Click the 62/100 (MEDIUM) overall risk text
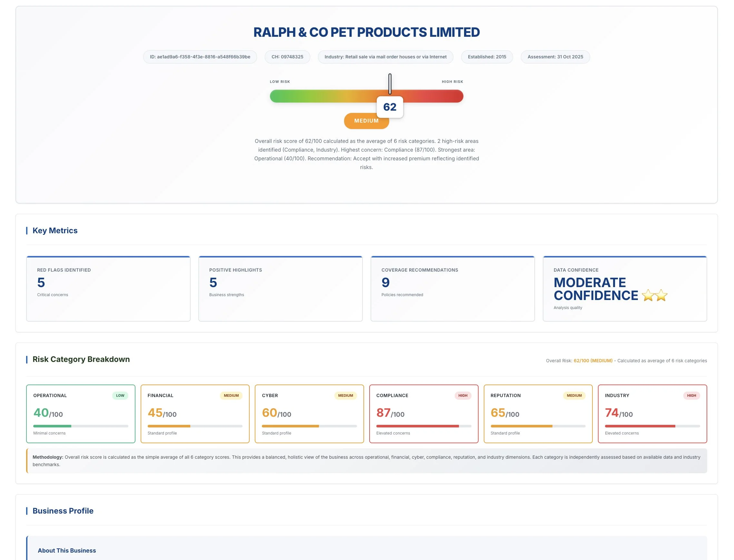The image size is (734, 560). pos(593,361)
